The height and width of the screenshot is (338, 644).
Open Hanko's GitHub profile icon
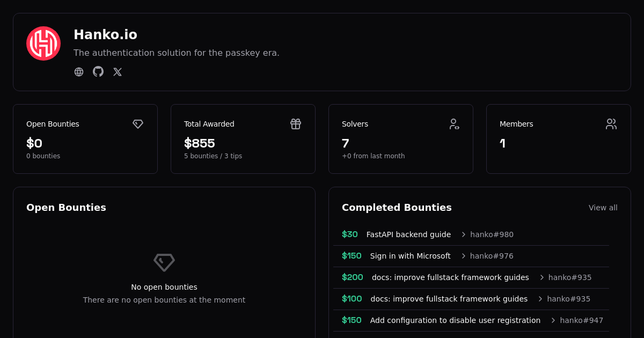(x=98, y=71)
